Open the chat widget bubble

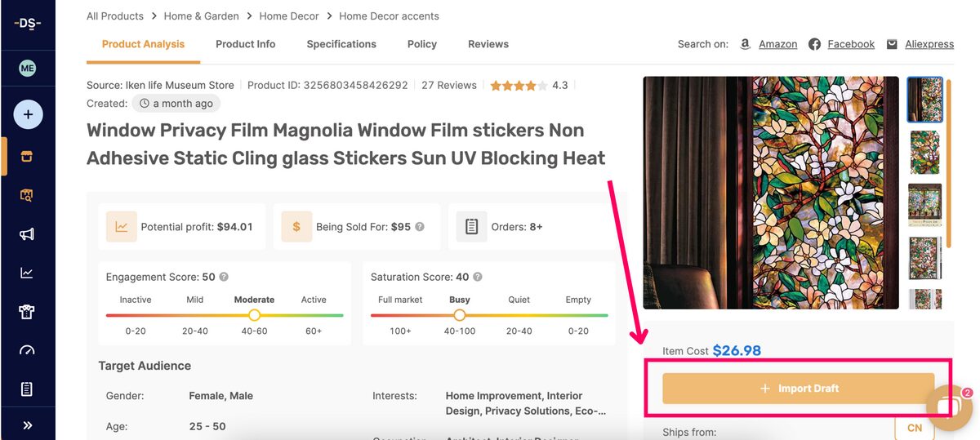[x=948, y=407]
